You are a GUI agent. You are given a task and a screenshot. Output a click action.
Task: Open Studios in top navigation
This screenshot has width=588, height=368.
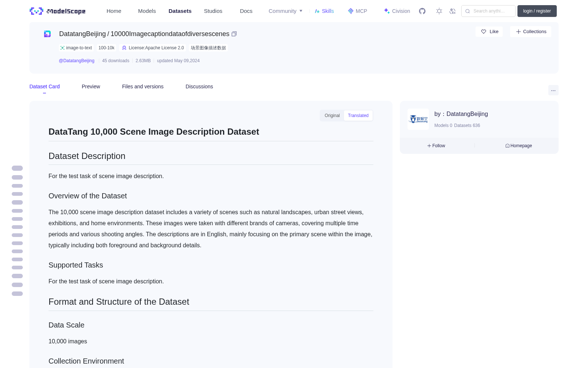(213, 11)
